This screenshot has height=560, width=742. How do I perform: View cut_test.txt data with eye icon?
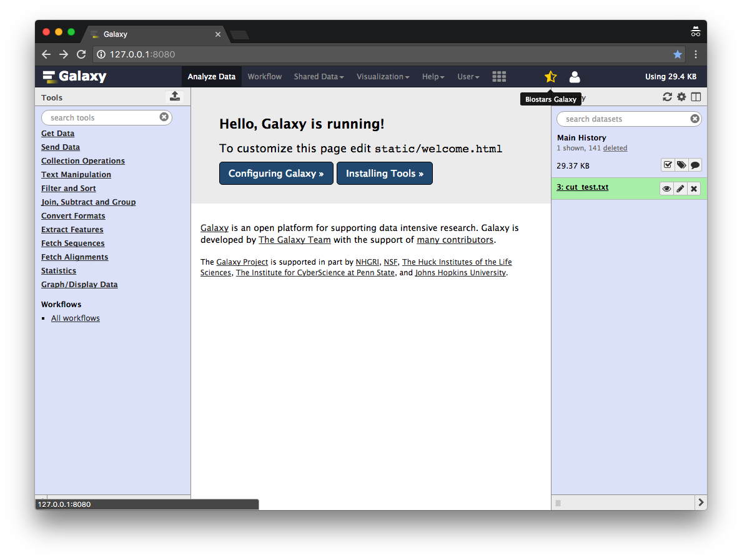[x=666, y=189]
